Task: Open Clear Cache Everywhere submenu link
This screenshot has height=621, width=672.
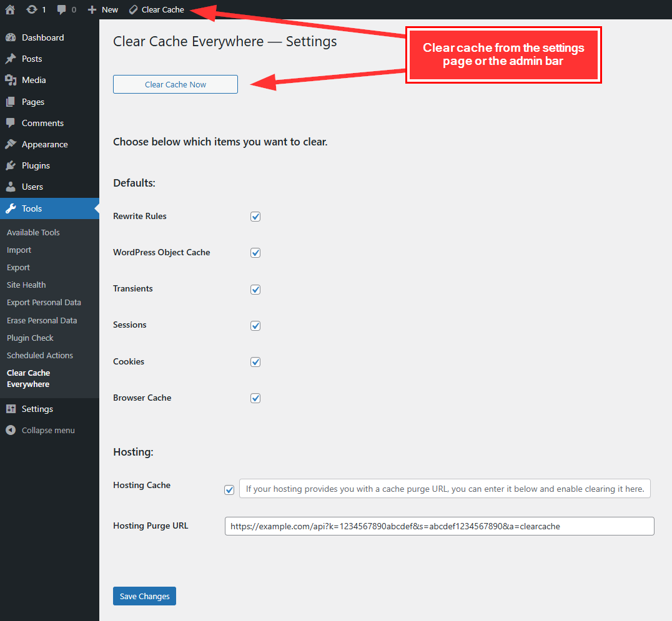Action: point(29,379)
